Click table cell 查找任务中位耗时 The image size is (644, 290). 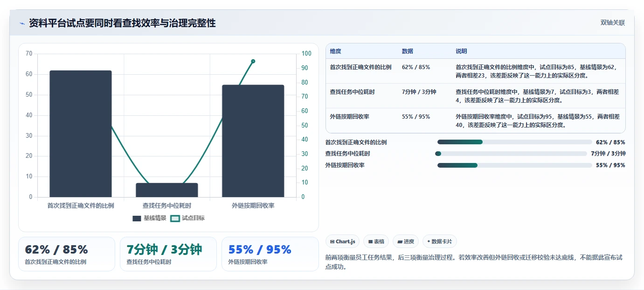(x=352, y=92)
